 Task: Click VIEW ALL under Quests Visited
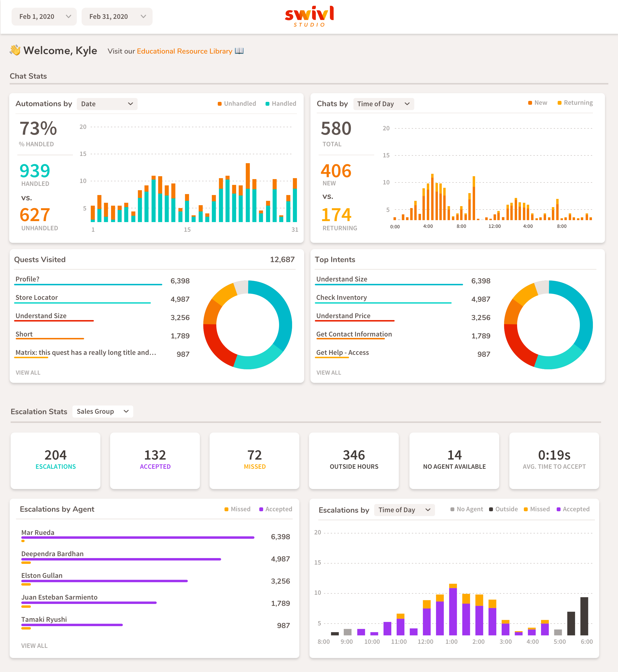pos(28,372)
